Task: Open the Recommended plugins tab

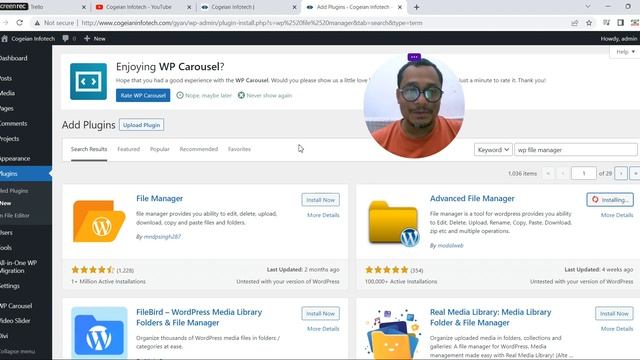Action: click(x=199, y=149)
